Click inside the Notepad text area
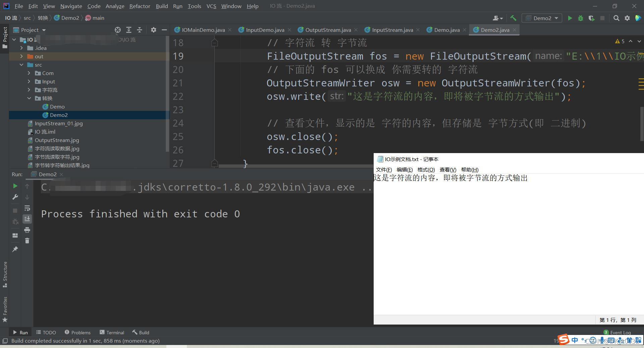Screen dimensions: 644x348 pyautogui.click(x=508, y=245)
